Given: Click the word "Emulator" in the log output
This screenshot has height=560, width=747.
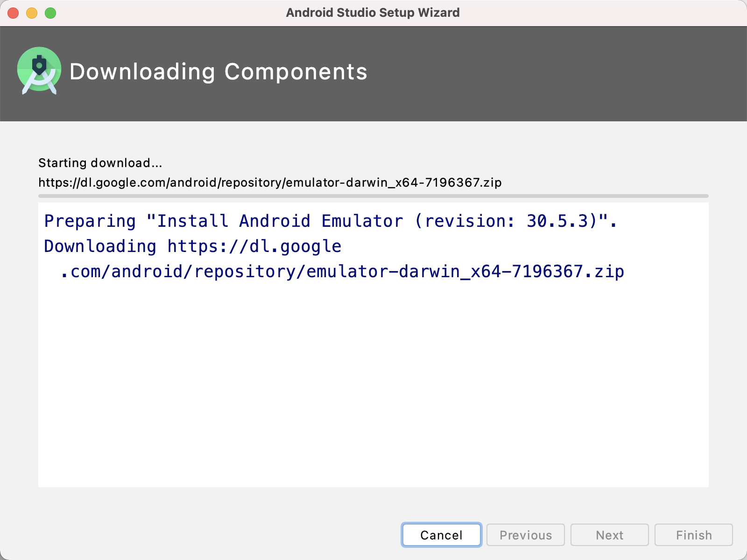Looking at the screenshot, I should pos(362,221).
